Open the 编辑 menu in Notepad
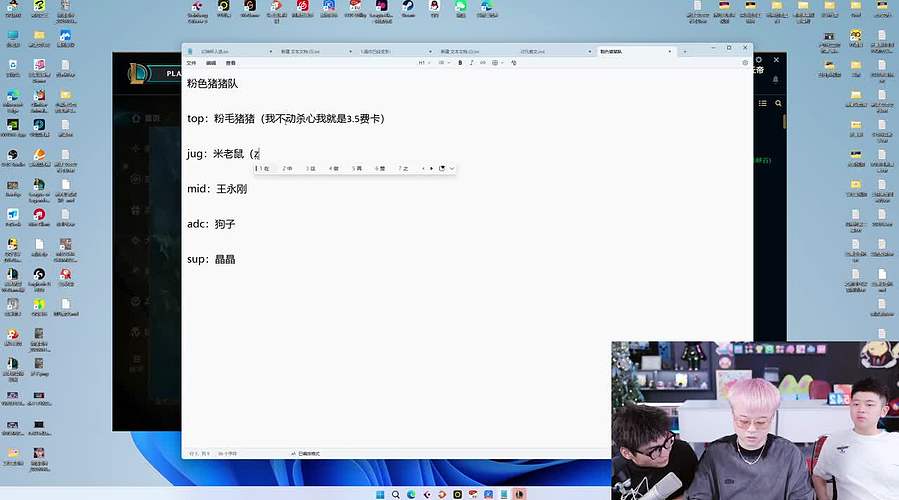 (x=211, y=63)
